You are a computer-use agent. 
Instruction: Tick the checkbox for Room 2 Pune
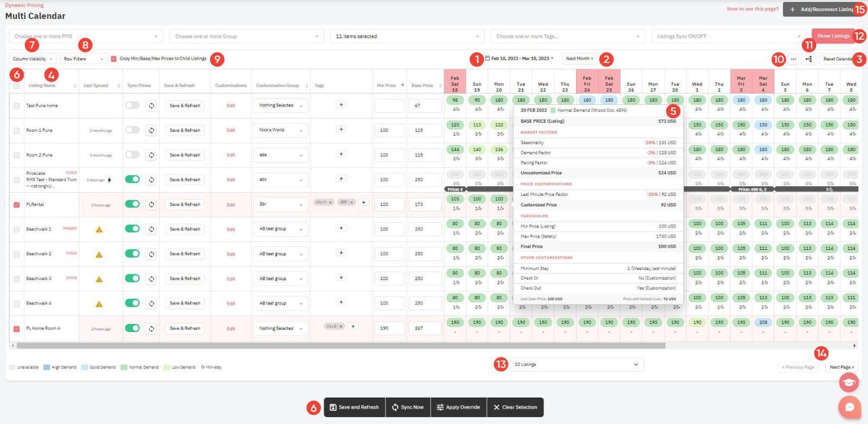click(x=16, y=155)
